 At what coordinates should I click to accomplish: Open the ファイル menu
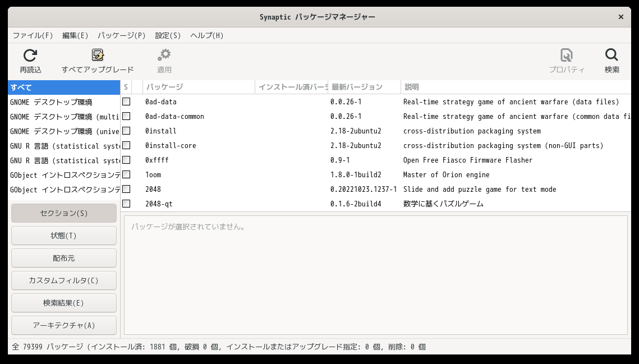click(33, 35)
